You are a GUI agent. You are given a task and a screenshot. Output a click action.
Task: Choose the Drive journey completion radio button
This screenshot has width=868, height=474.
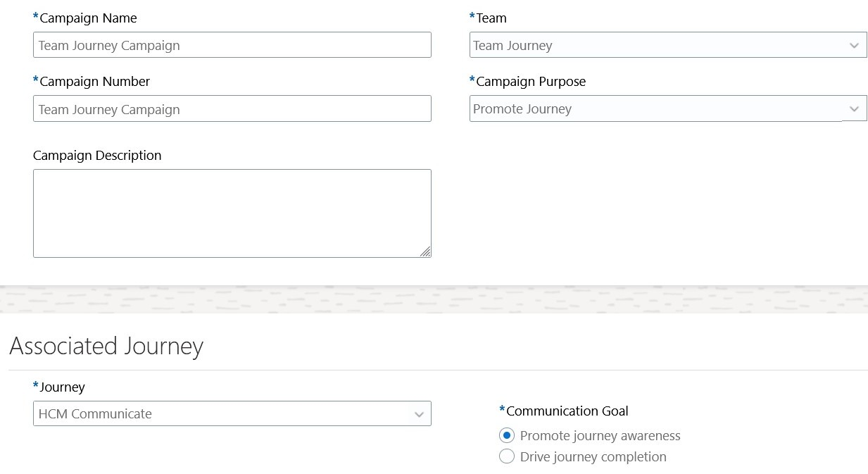tap(507, 456)
